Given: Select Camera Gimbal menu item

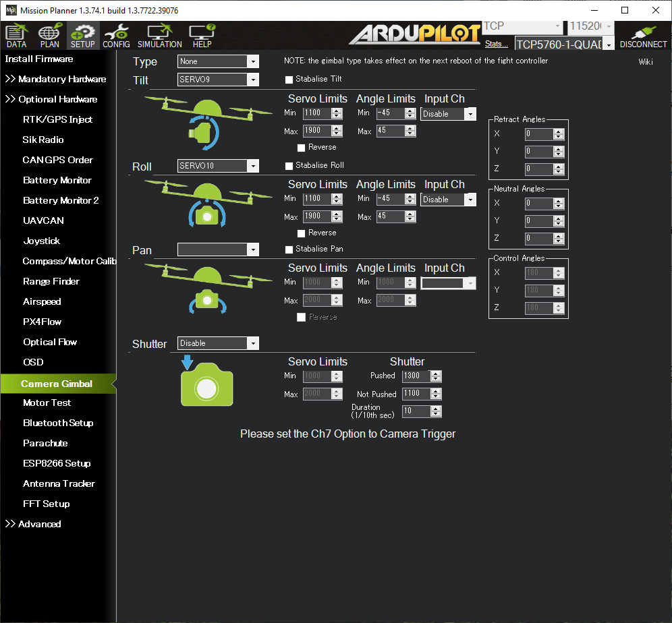Looking at the screenshot, I should pyautogui.click(x=57, y=384).
